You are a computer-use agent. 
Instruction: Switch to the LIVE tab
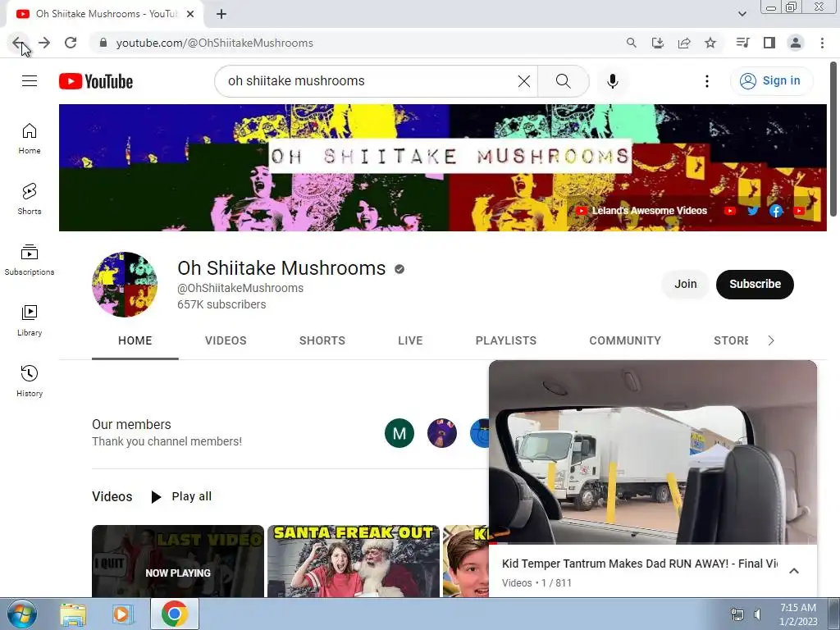point(410,340)
